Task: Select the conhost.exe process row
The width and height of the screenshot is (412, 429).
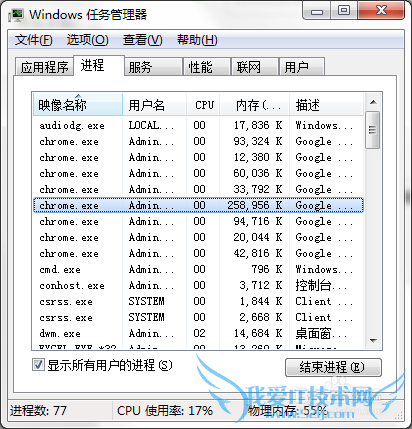Action: point(198,285)
